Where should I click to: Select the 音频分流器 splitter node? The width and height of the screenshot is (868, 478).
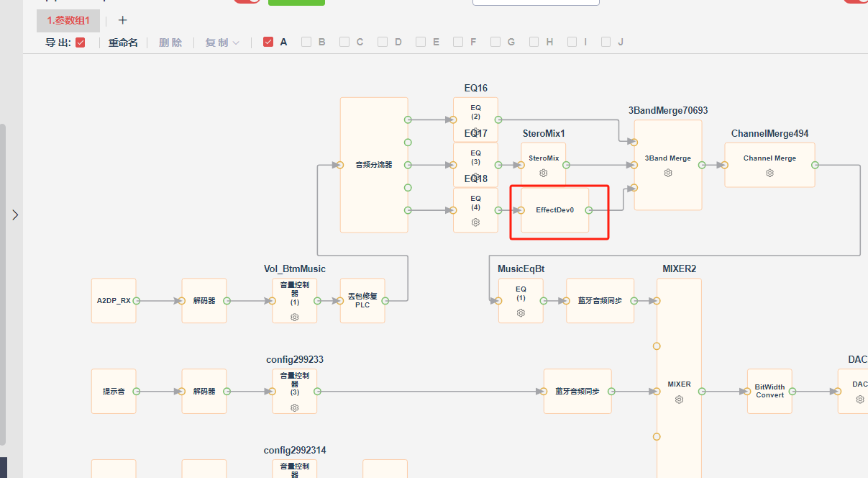[374, 165]
